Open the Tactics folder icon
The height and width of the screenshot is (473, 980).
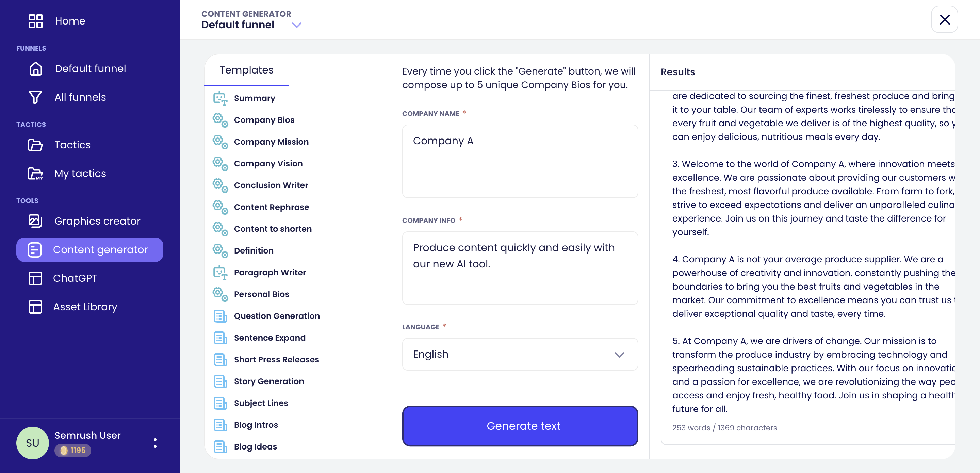click(x=35, y=145)
